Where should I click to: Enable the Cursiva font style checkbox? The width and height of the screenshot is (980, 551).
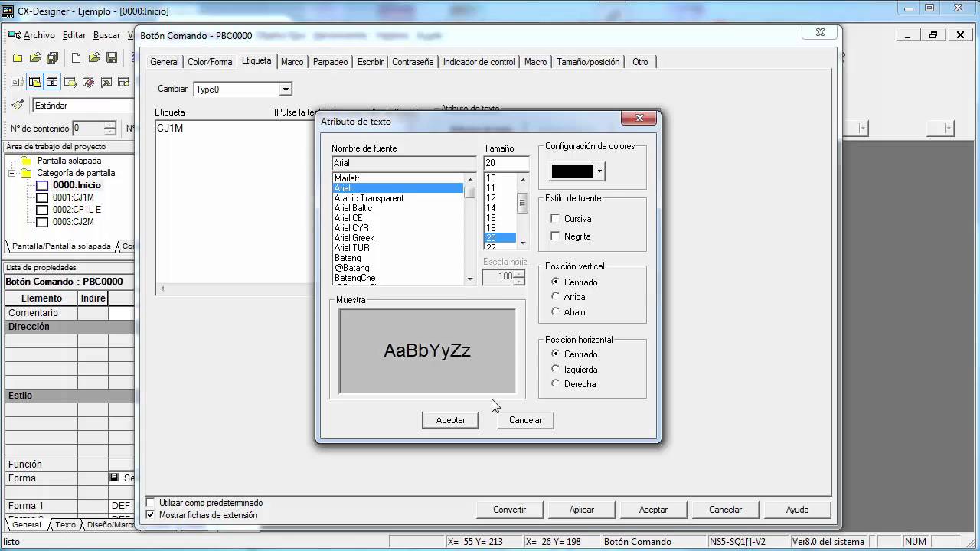point(556,219)
